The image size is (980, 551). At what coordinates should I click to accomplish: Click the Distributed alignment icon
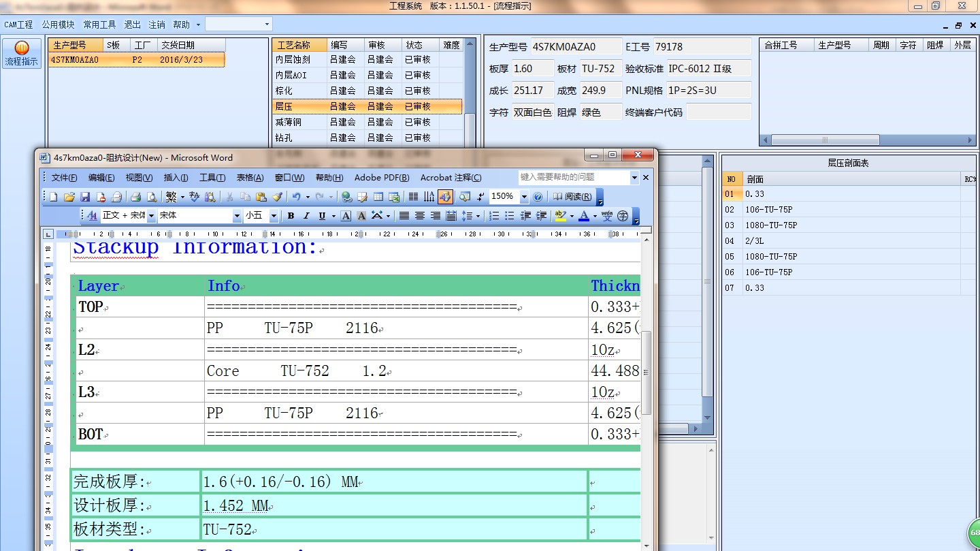click(x=451, y=215)
